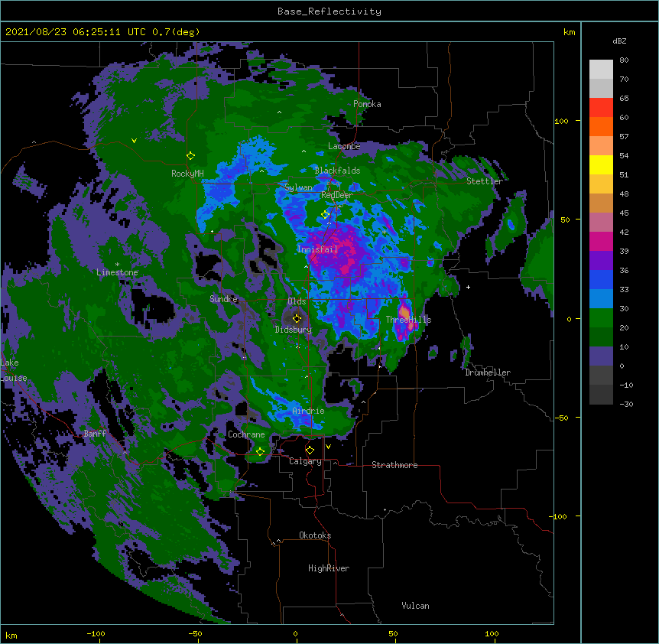This screenshot has width=659, height=644.
Task: Select the RockyMH label
Action: (187, 173)
